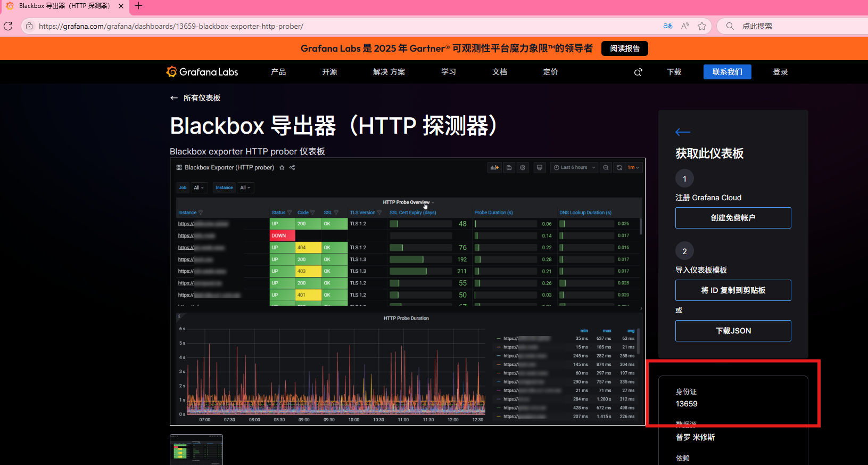This screenshot has height=465, width=868.
Task: Close the Blackbox 导出器 browser tab
Action: [x=121, y=6]
